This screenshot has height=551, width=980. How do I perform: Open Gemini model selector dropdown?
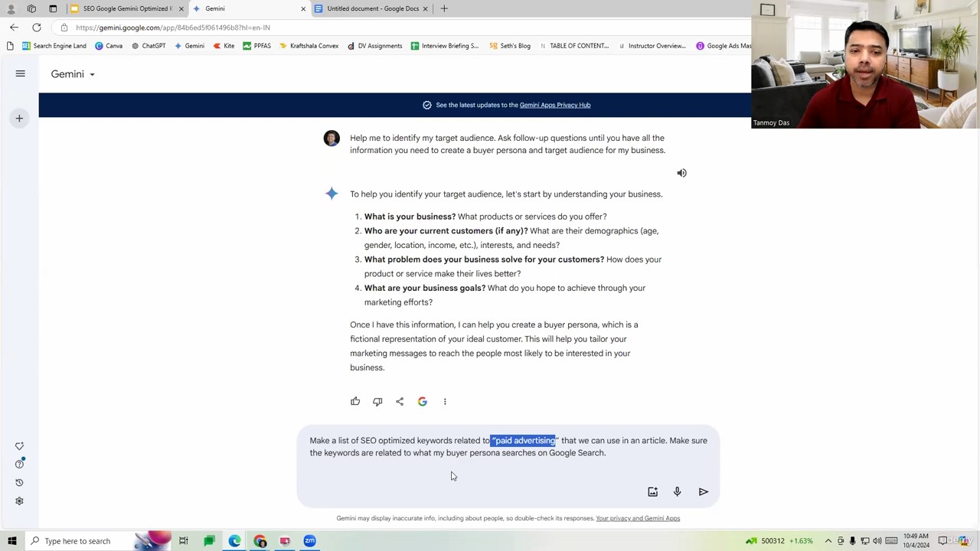point(73,74)
